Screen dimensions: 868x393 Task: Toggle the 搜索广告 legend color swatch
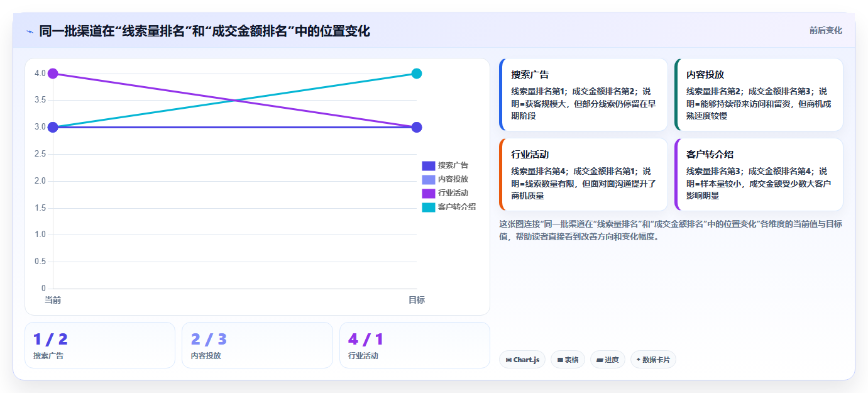[x=428, y=165]
